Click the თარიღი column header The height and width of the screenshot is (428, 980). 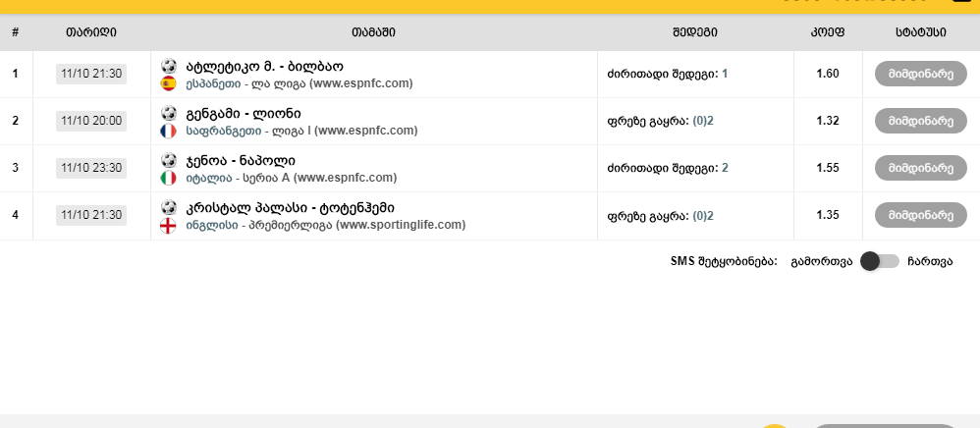coord(91,32)
